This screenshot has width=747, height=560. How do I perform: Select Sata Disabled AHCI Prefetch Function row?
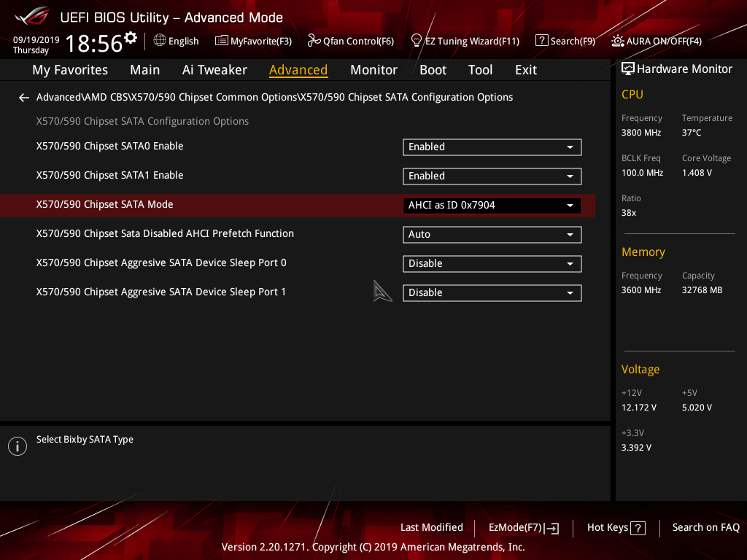[298, 234]
